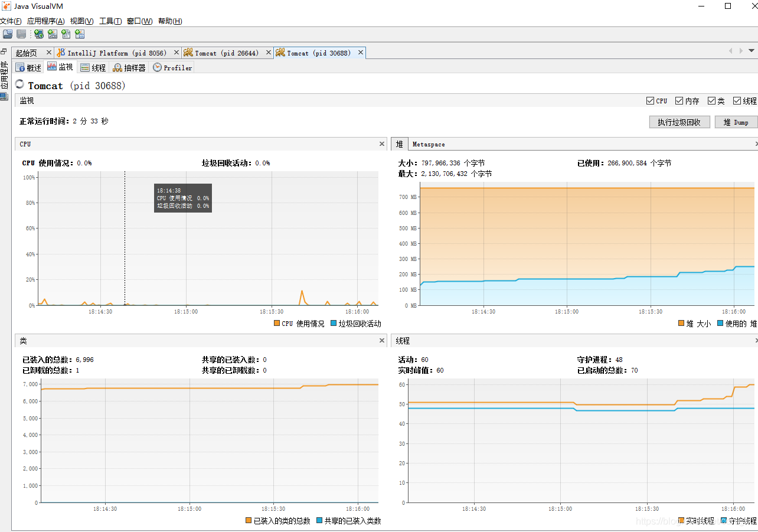This screenshot has width=758, height=532.
Task: Click the max heap value 2,130,706,432
Action: coord(445,174)
